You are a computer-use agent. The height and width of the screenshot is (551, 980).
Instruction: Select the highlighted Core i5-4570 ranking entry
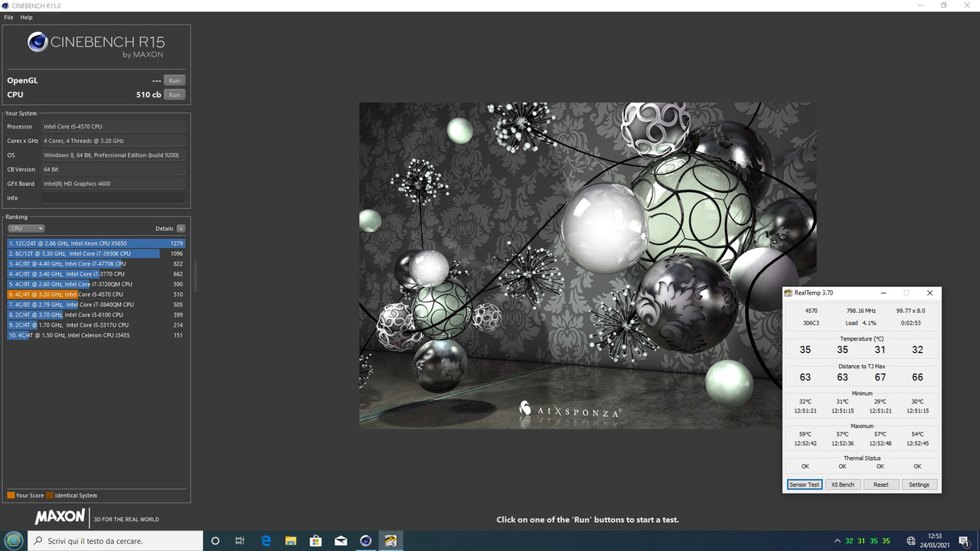(x=96, y=294)
